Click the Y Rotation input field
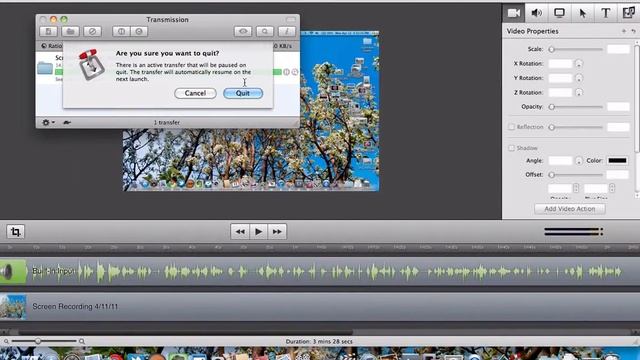This screenshot has height=360, width=640. pyautogui.click(x=560, y=78)
